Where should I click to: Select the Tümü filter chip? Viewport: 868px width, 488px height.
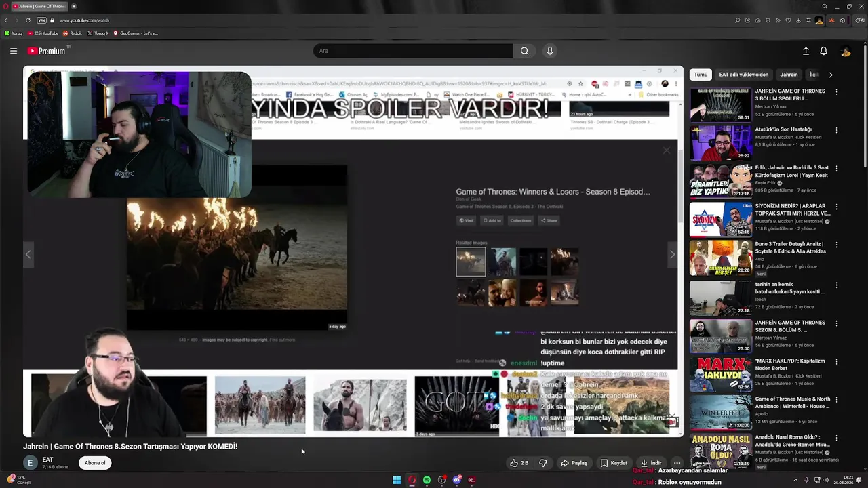point(701,75)
